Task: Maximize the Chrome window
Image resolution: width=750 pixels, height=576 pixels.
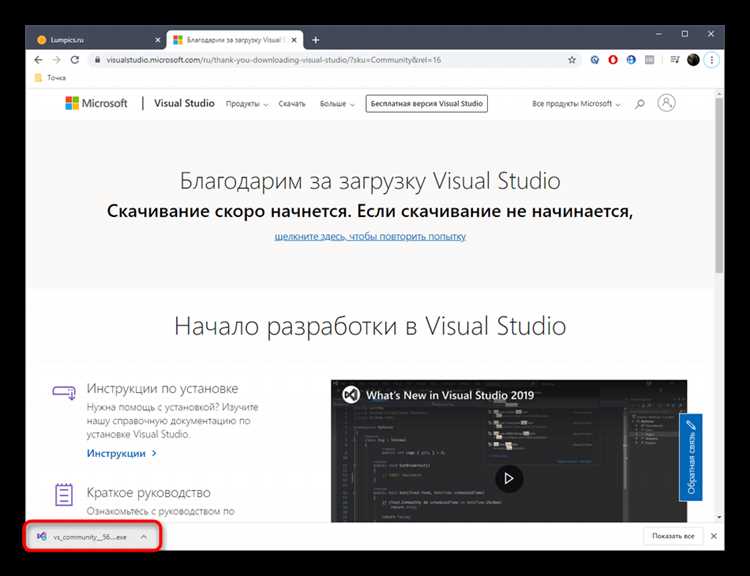Action: pyautogui.click(x=684, y=34)
